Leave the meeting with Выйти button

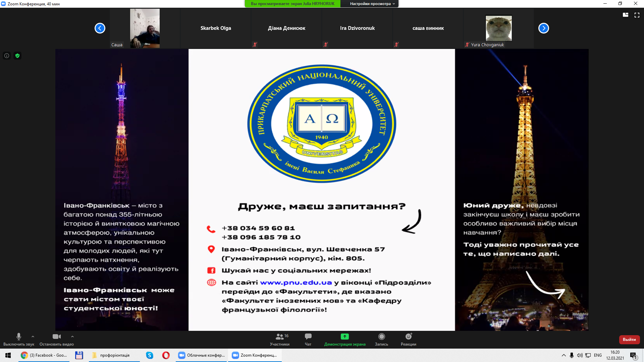[x=629, y=340]
